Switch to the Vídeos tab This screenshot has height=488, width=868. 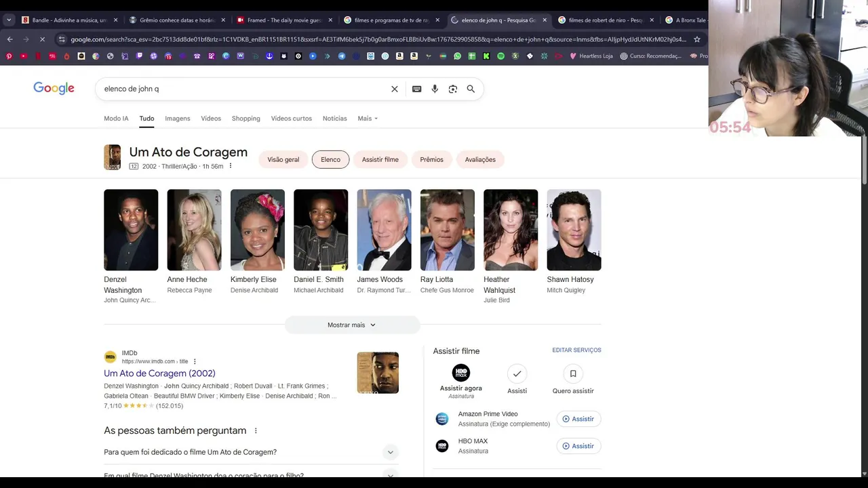(211, 119)
